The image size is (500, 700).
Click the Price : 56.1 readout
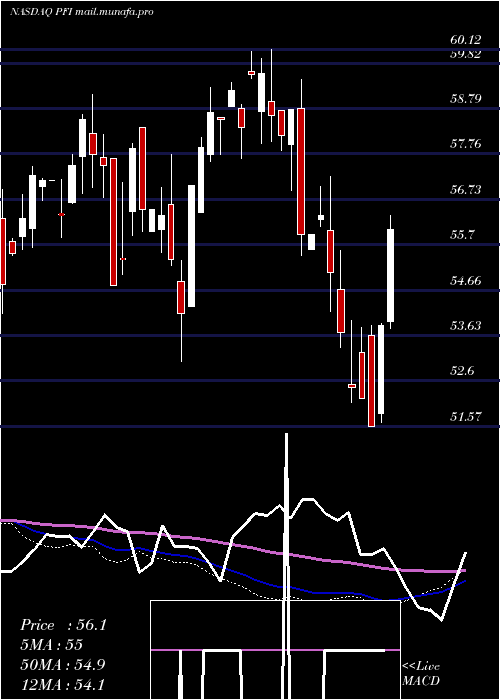pyautogui.click(x=63, y=625)
